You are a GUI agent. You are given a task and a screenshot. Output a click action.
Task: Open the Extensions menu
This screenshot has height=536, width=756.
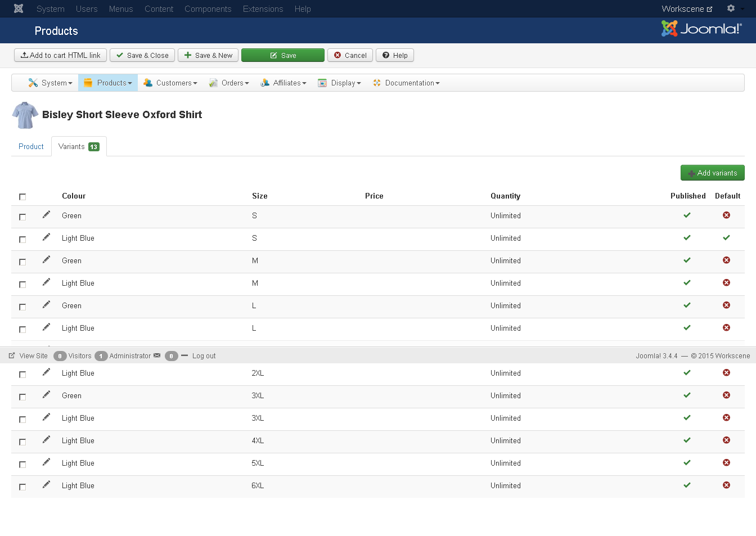point(263,9)
